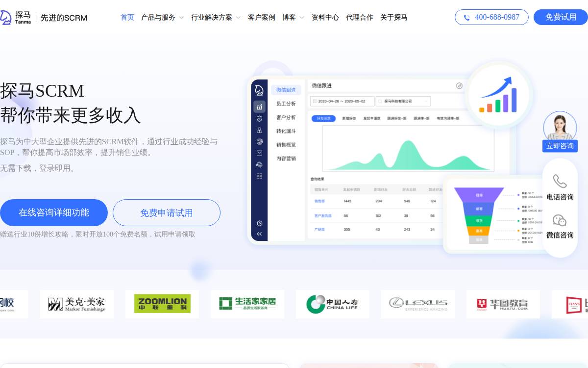Screen dimensions: 588x368
Task: Open 代理合作 page
Action: (360, 18)
